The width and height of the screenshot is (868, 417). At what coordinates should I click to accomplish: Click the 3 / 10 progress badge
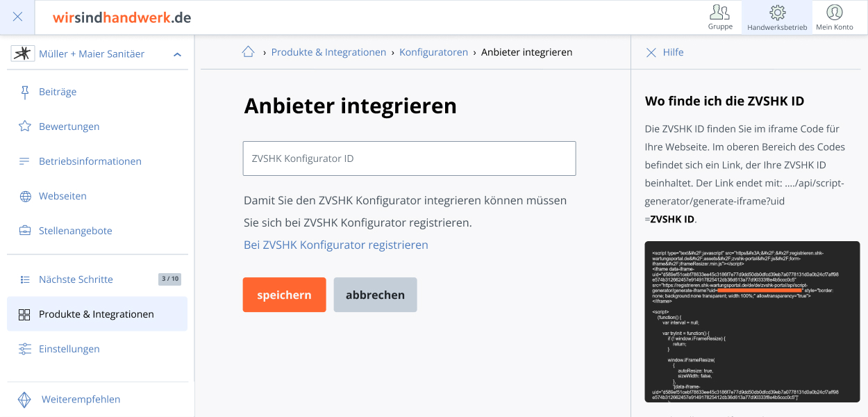click(170, 279)
